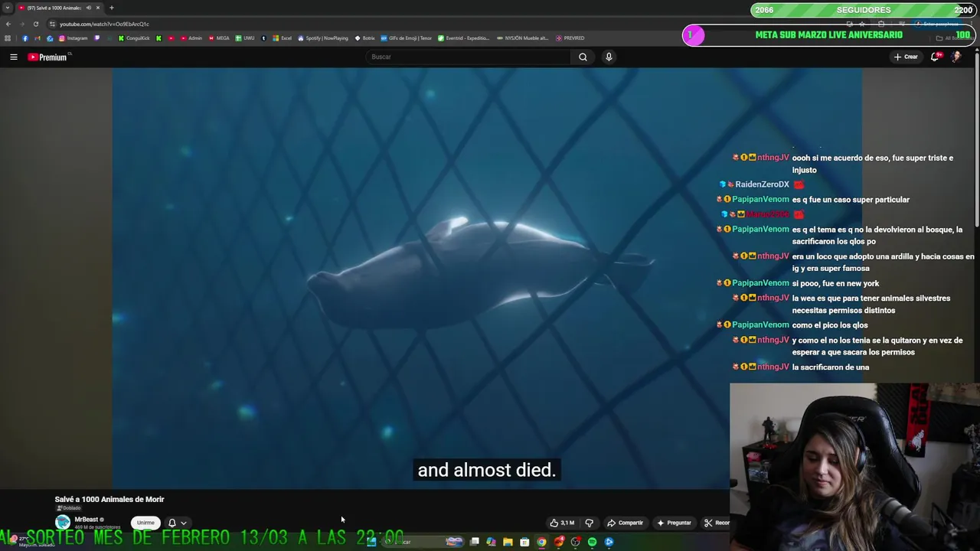
Task: Open the Instagram bookmark
Action: pos(73,38)
